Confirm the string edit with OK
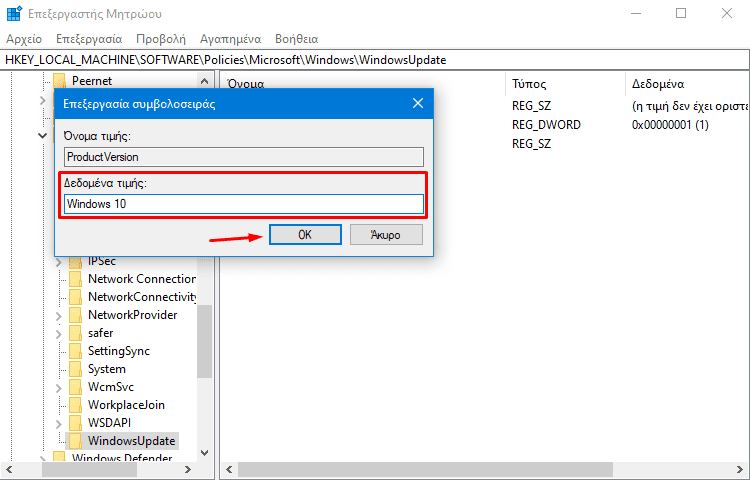The height and width of the screenshot is (480, 750). pos(305,235)
